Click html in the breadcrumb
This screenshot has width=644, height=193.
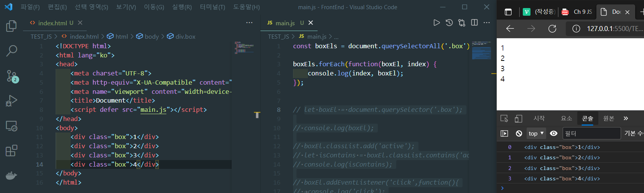(122, 36)
